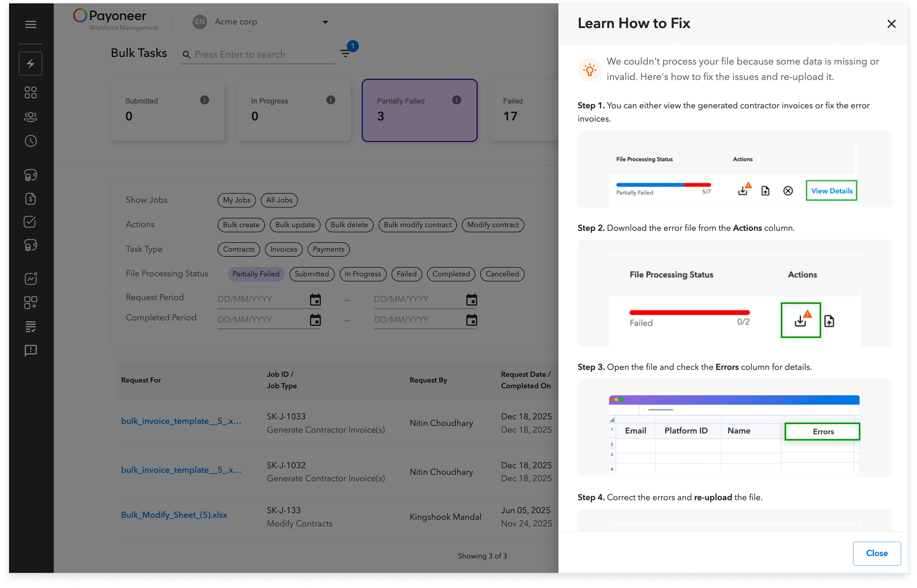This screenshot has height=588, width=917.
Task: Toggle the Partially Failed status chip
Action: coord(256,274)
